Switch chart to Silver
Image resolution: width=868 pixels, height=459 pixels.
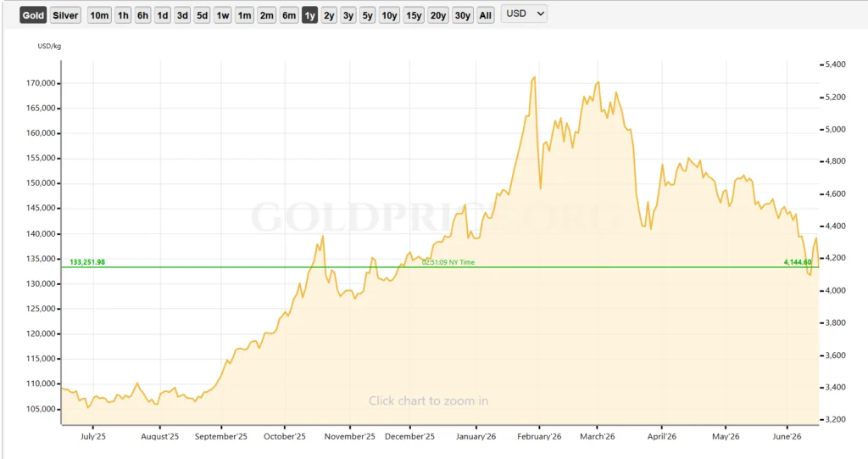click(65, 15)
